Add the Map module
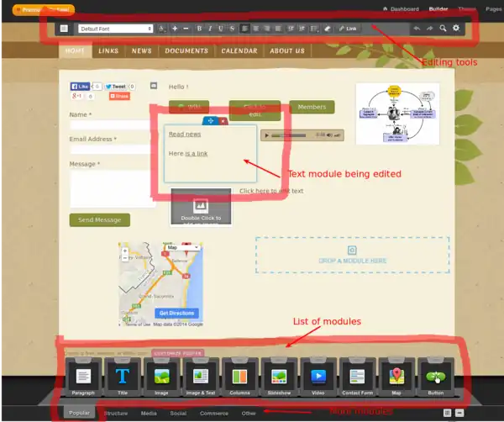The height and width of the screenshot is (422, 504). point(398,377)
